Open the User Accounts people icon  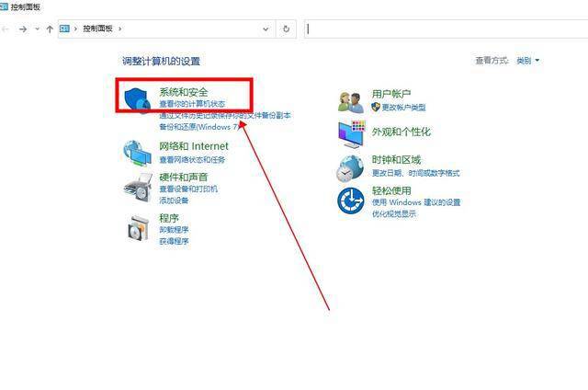[351, 102]
